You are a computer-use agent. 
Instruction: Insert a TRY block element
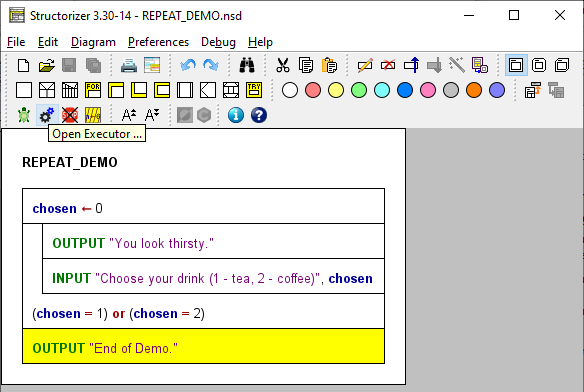(254, 90)
